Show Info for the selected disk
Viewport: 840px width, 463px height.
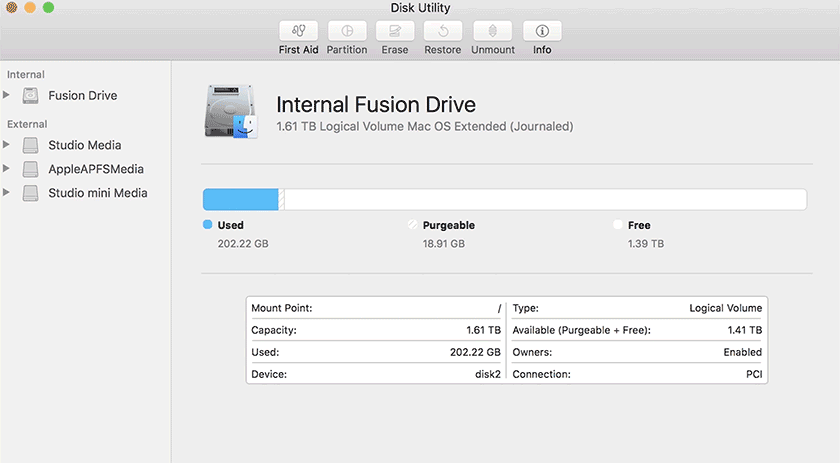pyautogui.click(x=542, y=31)
